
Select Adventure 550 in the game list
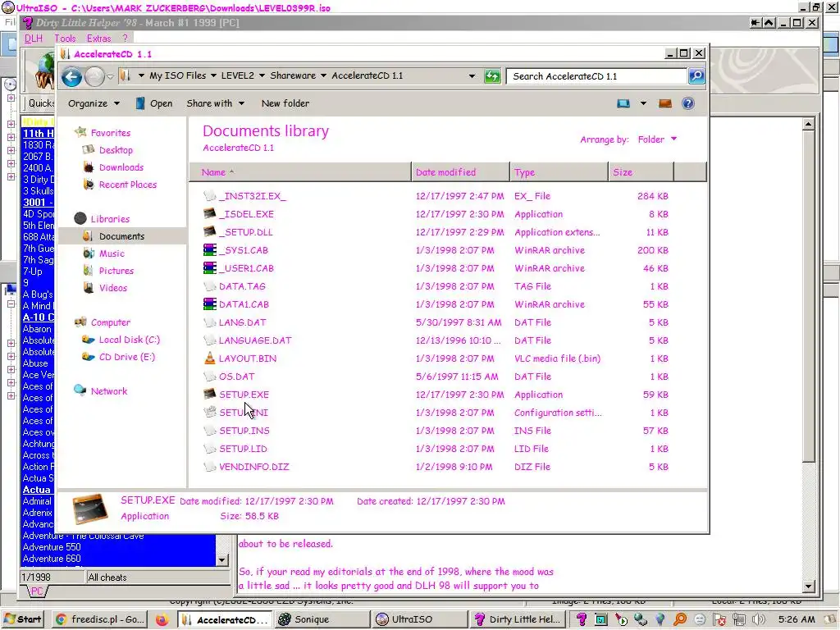point(52,547)
